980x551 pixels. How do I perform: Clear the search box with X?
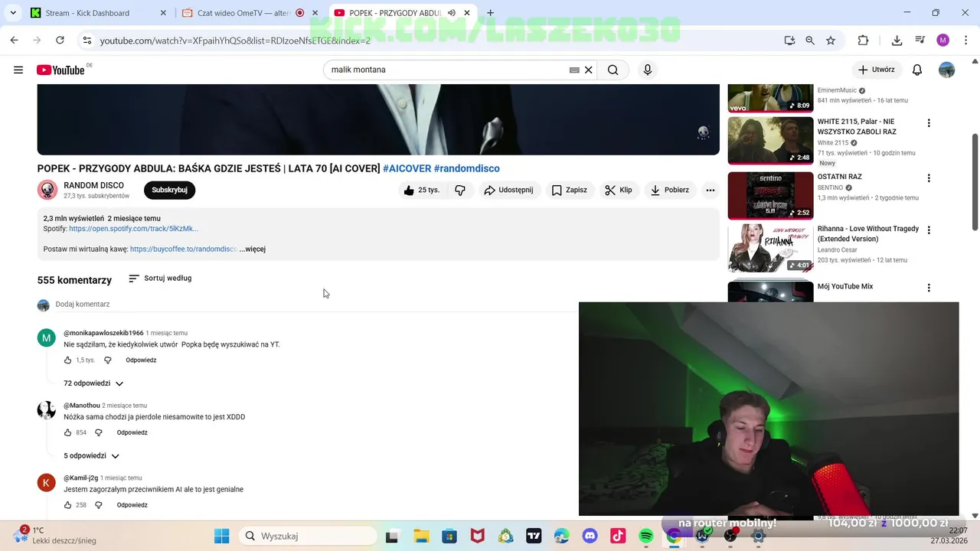[x=589, y=70]
